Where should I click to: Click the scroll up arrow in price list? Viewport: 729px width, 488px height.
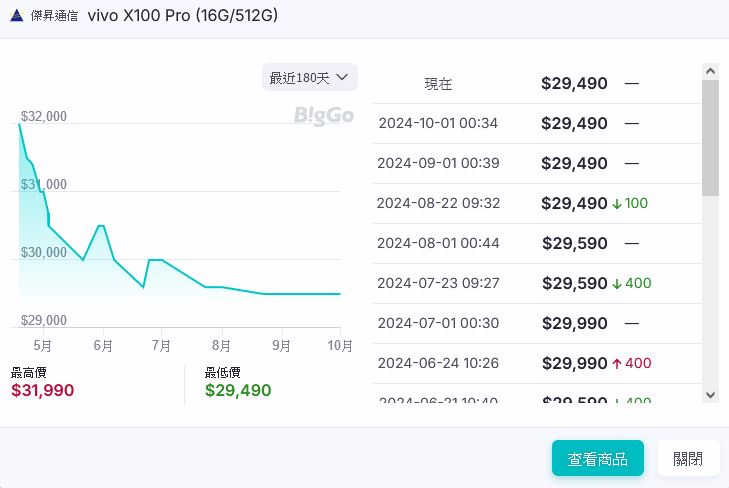pos(710,72)
